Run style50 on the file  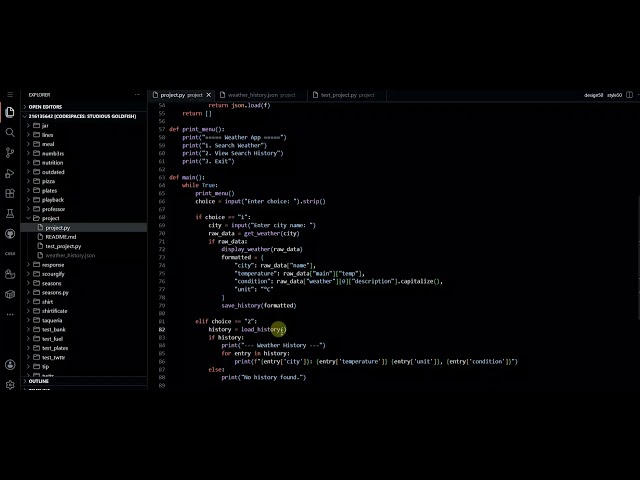[x=614, y=95]
